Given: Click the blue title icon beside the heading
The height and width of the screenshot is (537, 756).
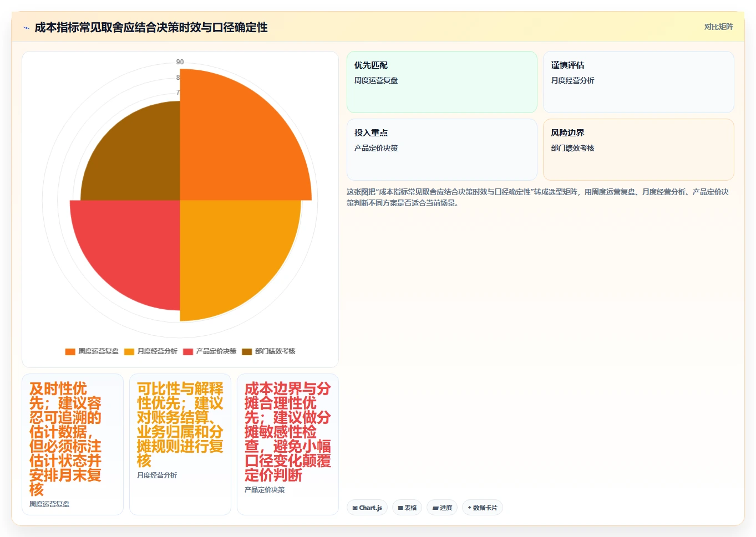Looking at the screenshot, I should (x=26, y=28).
